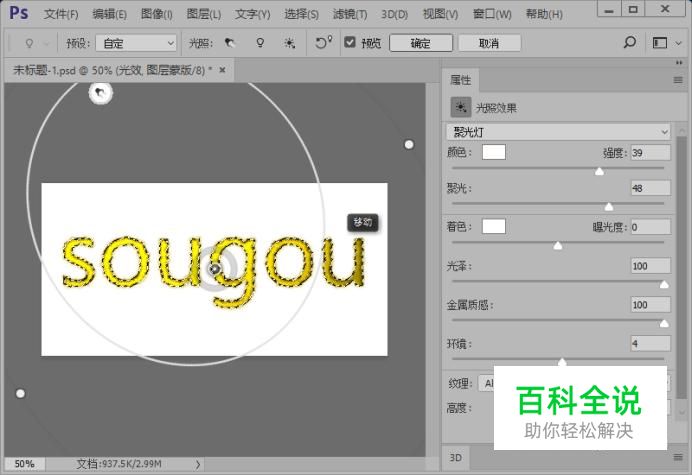Expand tool preset picker arrow

click(47, 43)
